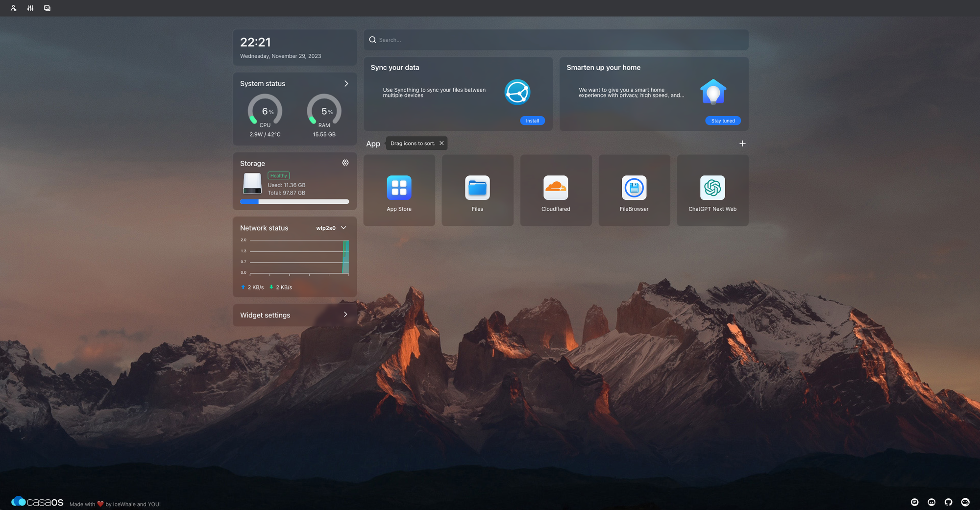This screenshot has height=510, width=980.
Task: Open the user account icon in top bar
Action: click(13, 8)
